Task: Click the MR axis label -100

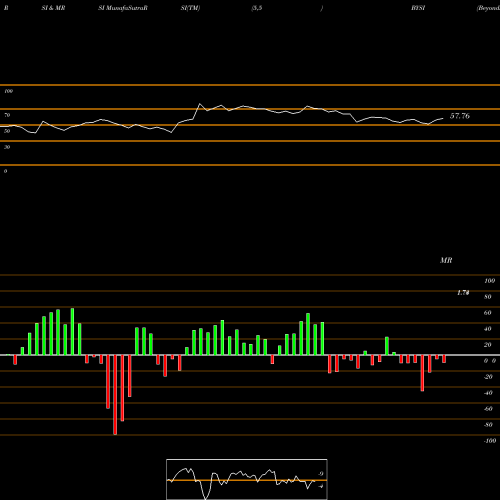Action: pyautogui.click(x=490, y=441)
